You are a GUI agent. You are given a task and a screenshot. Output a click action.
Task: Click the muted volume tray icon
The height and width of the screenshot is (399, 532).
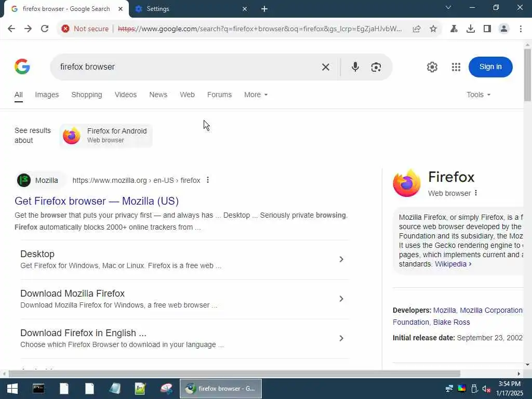(486, 389)
